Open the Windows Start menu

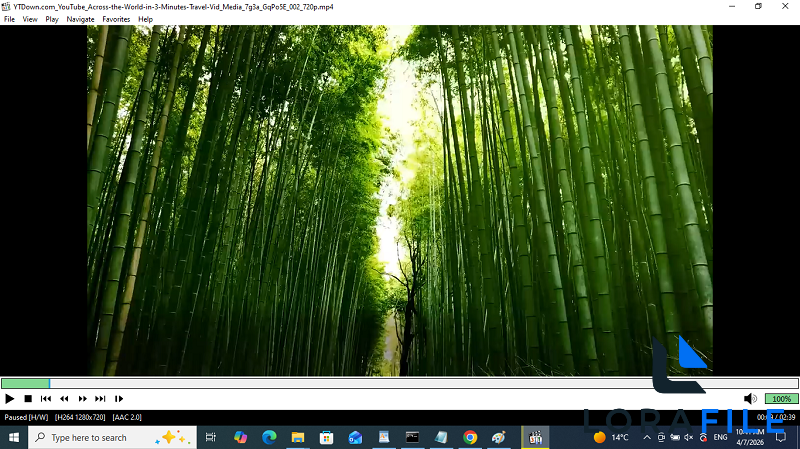pyautogui.click(x=14, y=437)
